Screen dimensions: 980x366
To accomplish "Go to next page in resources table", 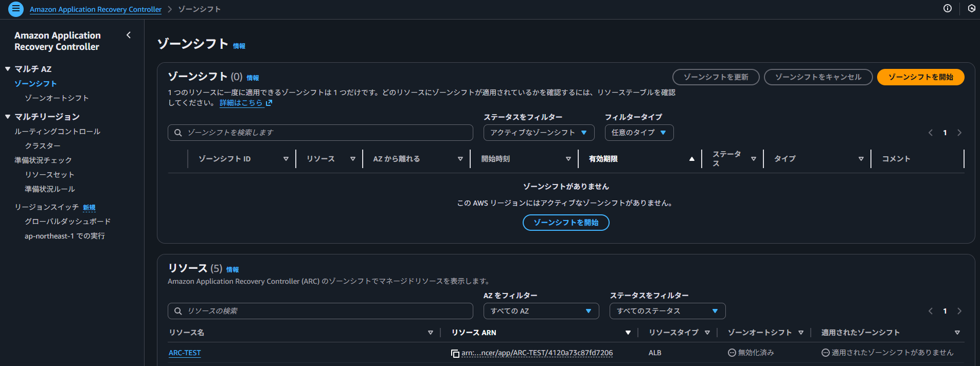I will click(959, 311).
